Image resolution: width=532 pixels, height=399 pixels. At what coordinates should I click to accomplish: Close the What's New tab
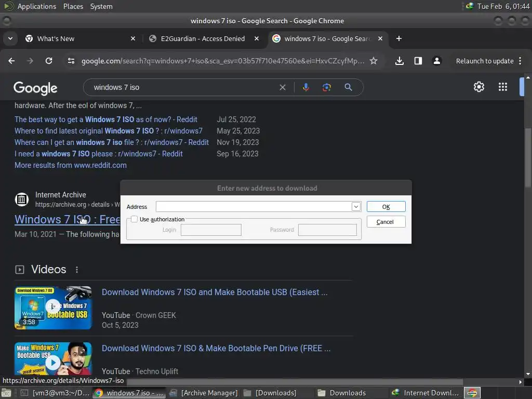133,38
